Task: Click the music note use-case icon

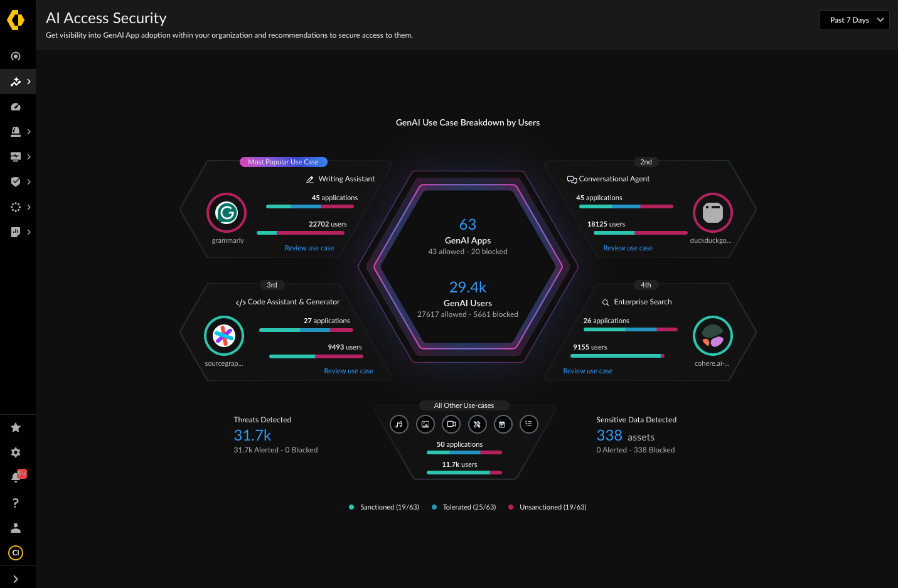Action: [399, 424]
